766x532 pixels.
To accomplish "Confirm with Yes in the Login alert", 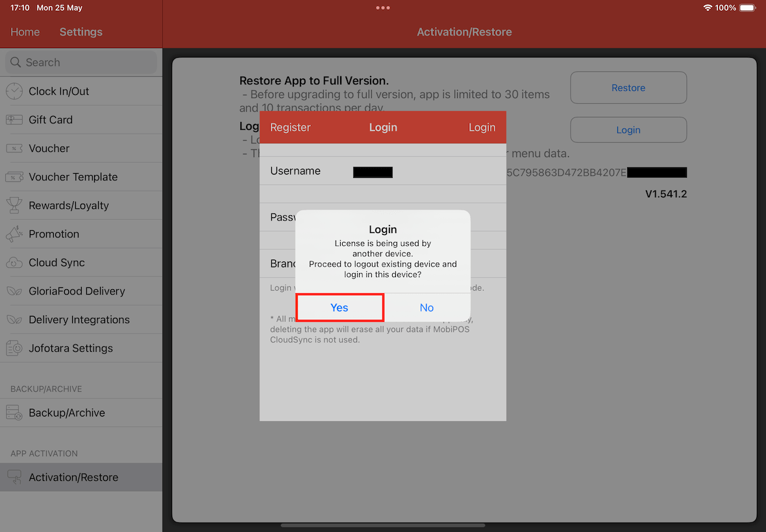I will point(340,308).
